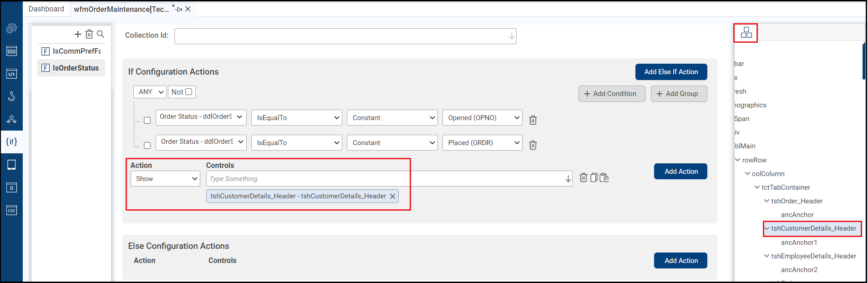868x283 pixels.
Task: Click the Add Condition button
Action: [x=611, y=94]
